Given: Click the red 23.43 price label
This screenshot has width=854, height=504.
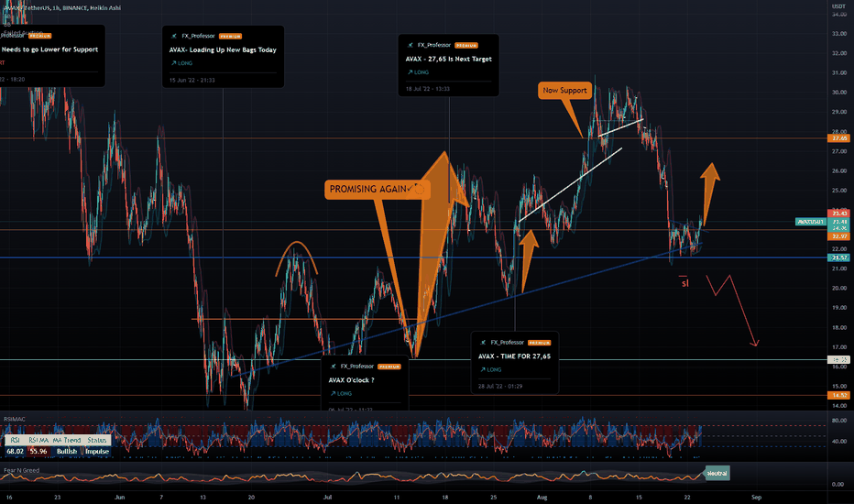Looking at the screenshot, I should click(x=839, y=213).
